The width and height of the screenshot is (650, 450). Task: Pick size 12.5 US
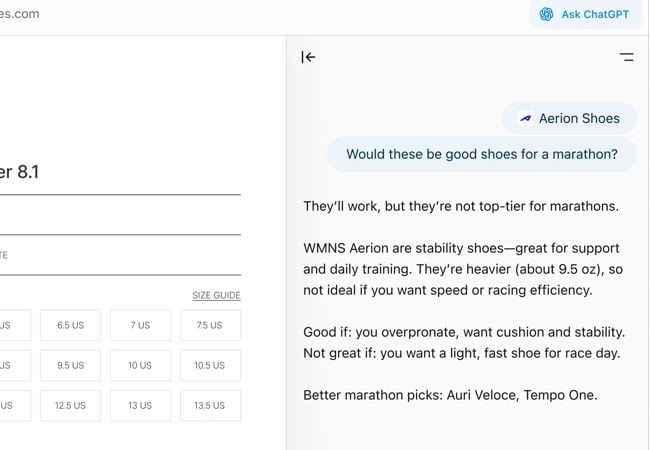pos(70,405)
